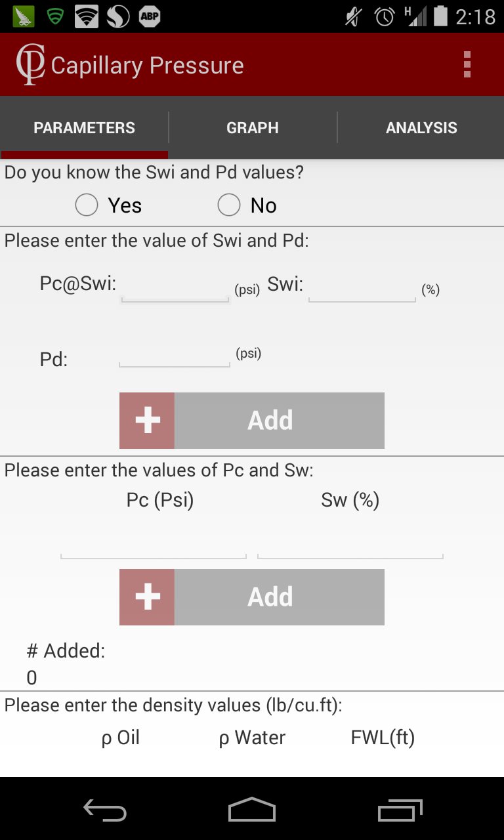Focus the Swi percent input field

[x=362, y=287]
